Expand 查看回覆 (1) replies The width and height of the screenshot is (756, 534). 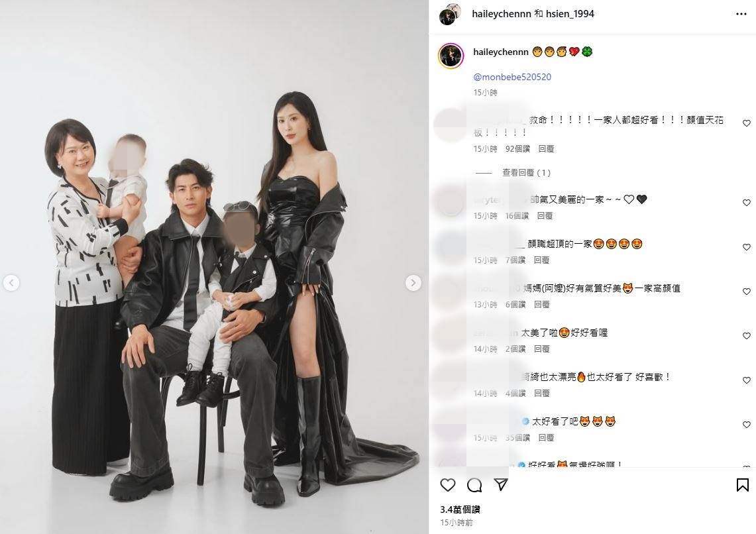[526, 172]
